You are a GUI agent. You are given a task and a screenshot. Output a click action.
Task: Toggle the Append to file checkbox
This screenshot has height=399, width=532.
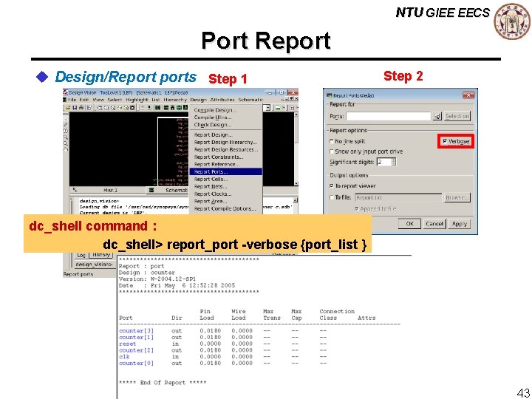point(357,208)
